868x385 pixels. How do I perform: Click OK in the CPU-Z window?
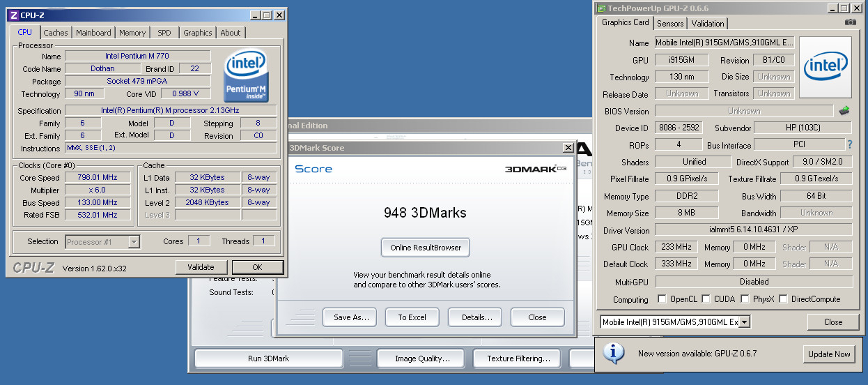(257, 267)
